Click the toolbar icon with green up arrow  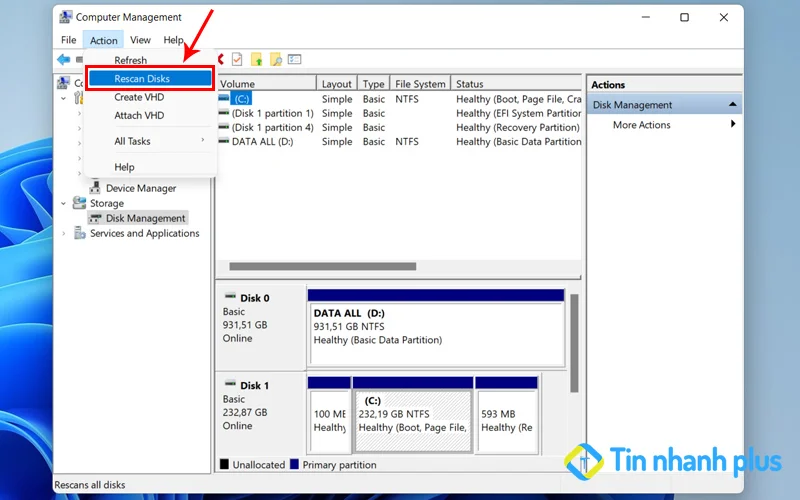coord(257,60)
